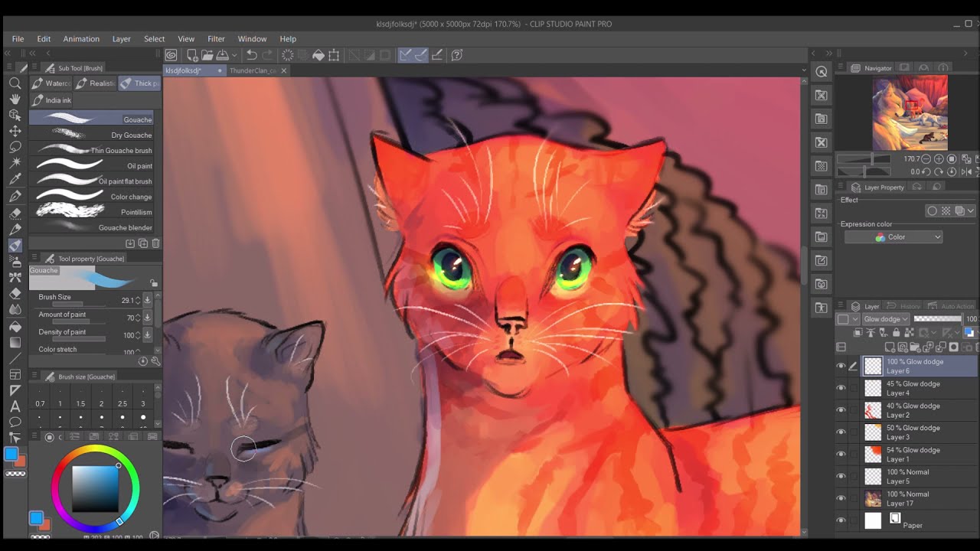Click the layer opacity slider
The image size is (980, 551).
pyautogui.click(x=938, y=319)
